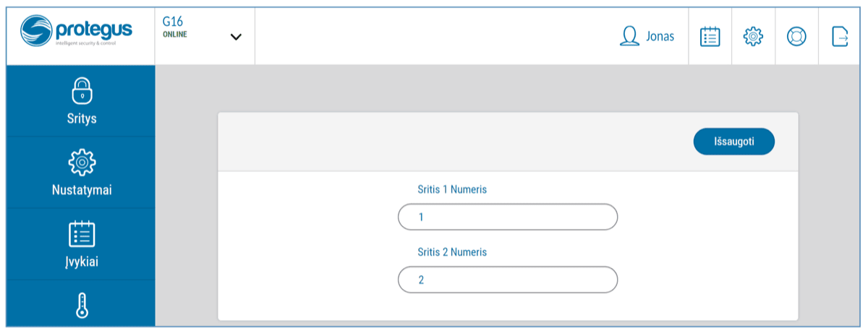The image size is (868, 331).
Task: Open the Įvykiai menu label
Action: 81,262
